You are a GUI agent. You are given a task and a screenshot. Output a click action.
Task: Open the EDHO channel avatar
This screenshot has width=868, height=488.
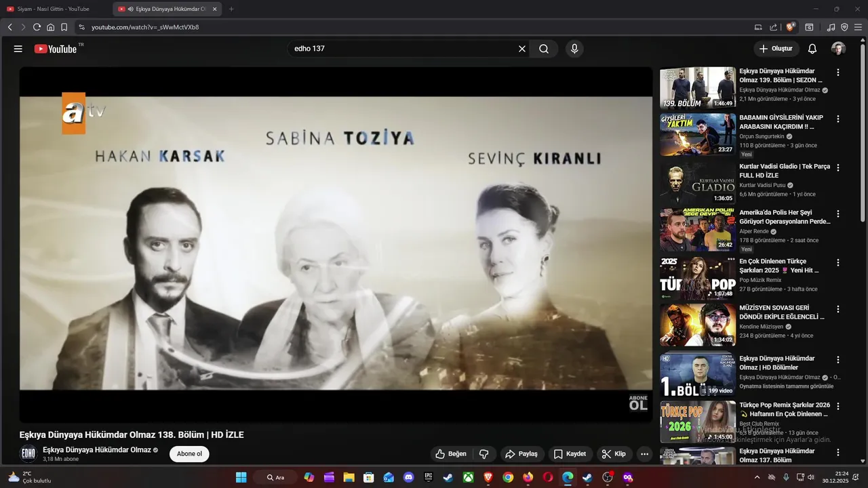(x=28, y=453)
